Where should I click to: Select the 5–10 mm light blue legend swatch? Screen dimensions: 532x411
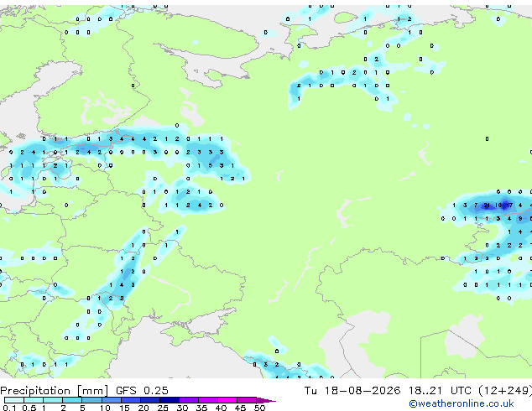[x=91, y=400]
